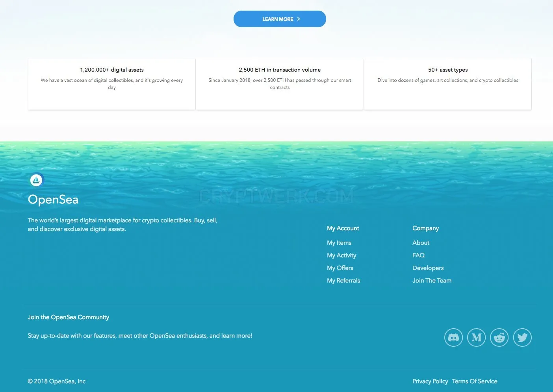Click the 'Dive into dozens of games' description

point(448,80)
